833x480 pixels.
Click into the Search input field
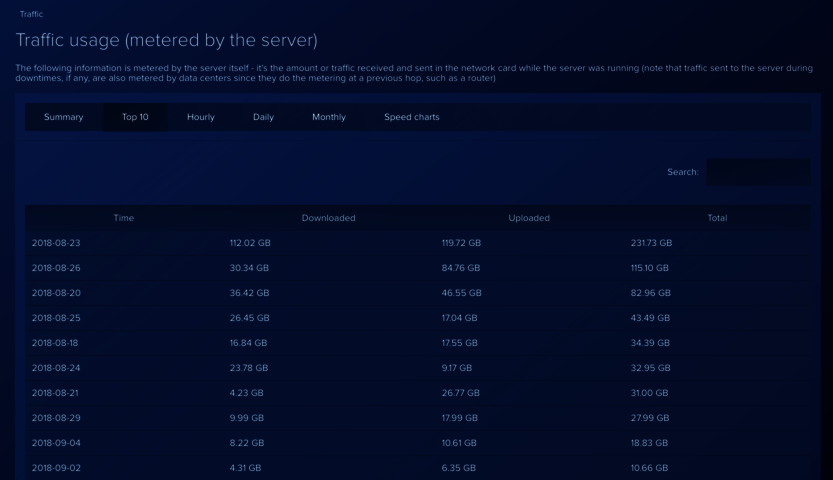click(x=758, y=172)
